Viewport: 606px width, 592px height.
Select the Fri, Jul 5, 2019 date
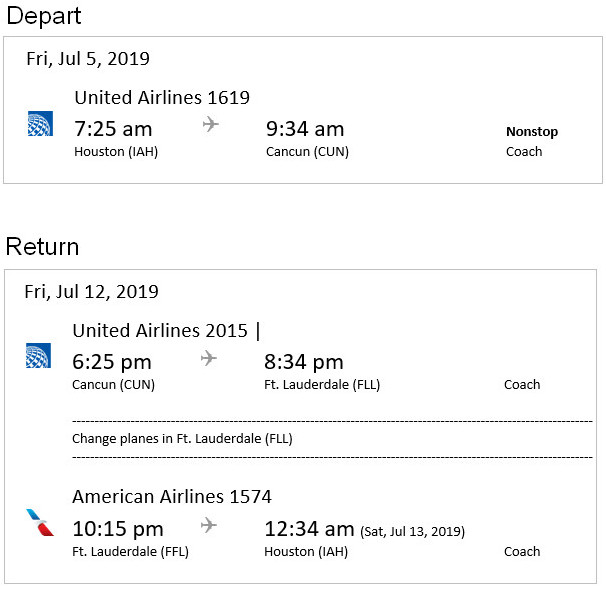pos(88,58)
